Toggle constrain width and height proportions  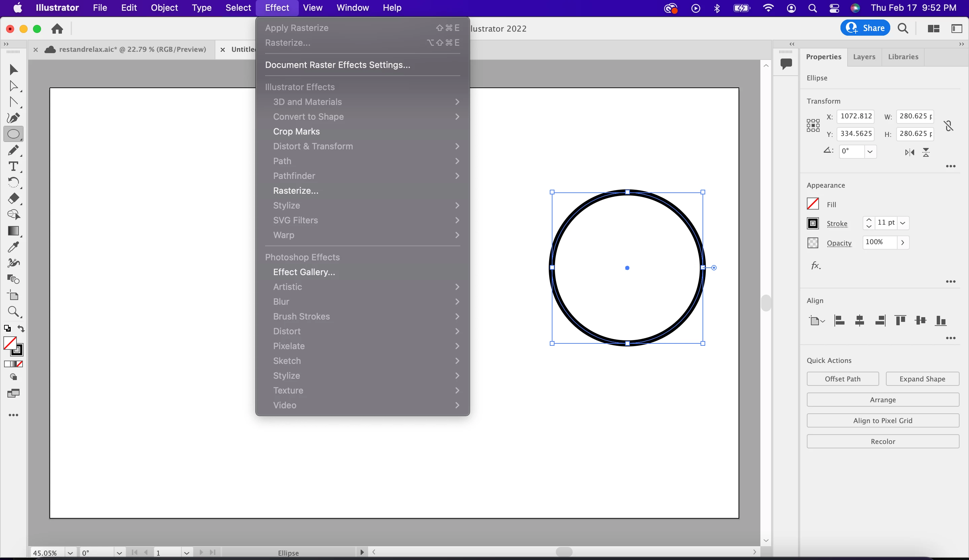948,125
